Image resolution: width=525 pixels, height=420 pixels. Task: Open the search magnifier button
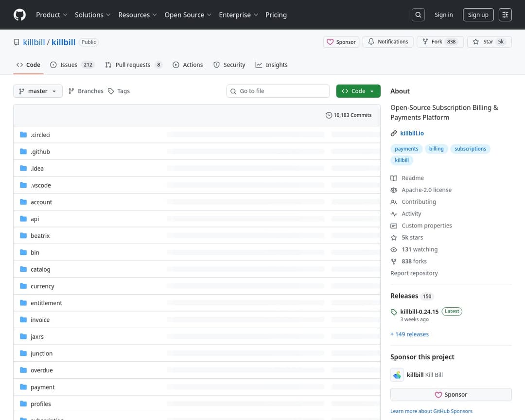pyautogui.click(x=418, y=15)
